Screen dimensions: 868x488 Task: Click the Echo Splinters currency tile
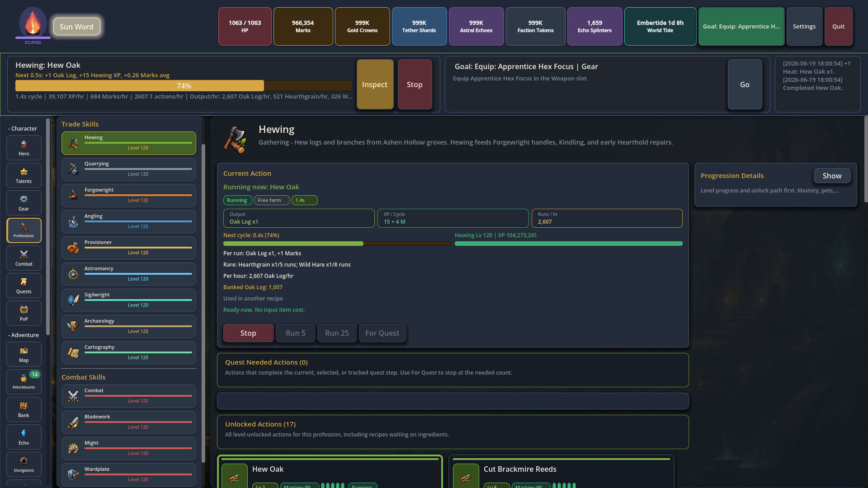pyautogui.click(x=594, y=26)
